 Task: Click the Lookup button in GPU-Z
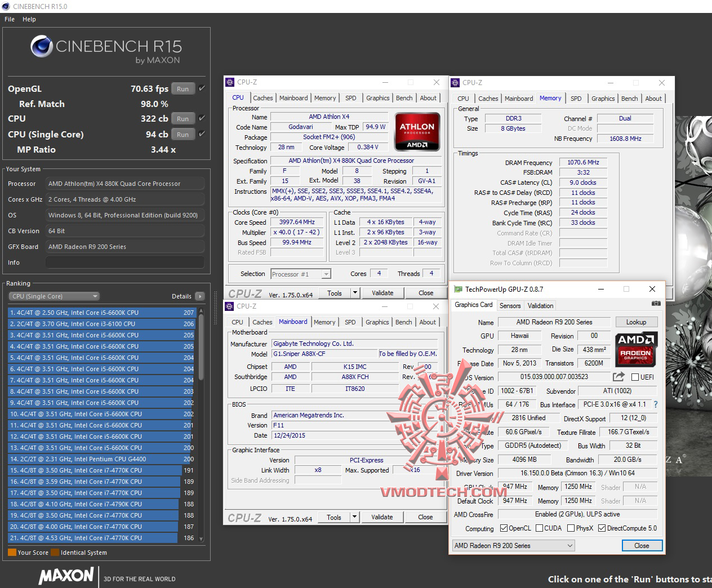pos(636,322)
